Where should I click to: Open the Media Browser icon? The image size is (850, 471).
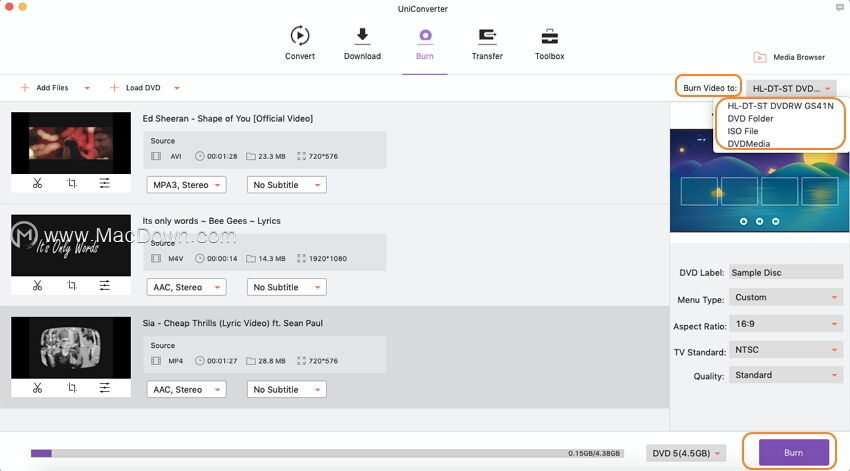760,57
